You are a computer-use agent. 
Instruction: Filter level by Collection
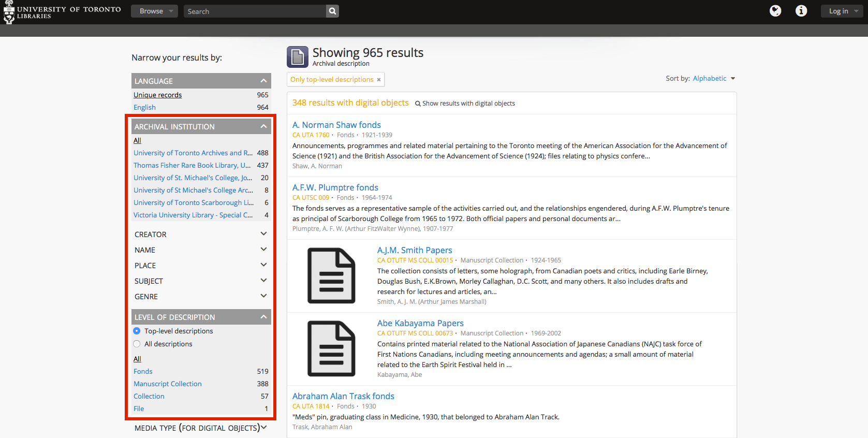point(149,396)
